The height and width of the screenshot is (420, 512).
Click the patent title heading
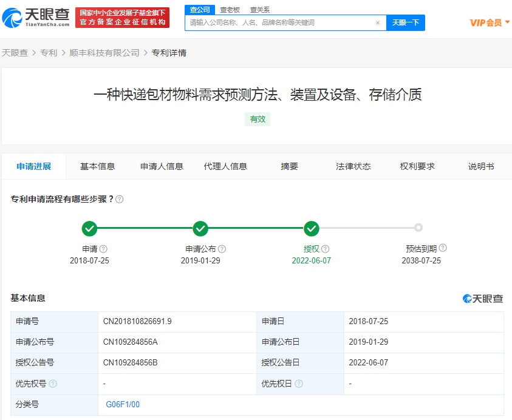[258, 95]
